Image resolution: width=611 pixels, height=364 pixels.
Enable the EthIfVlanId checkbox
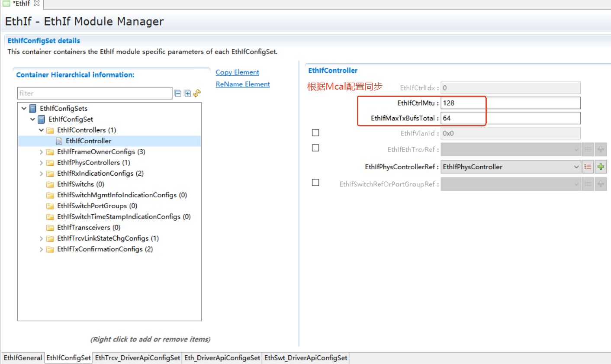(315, 133)
